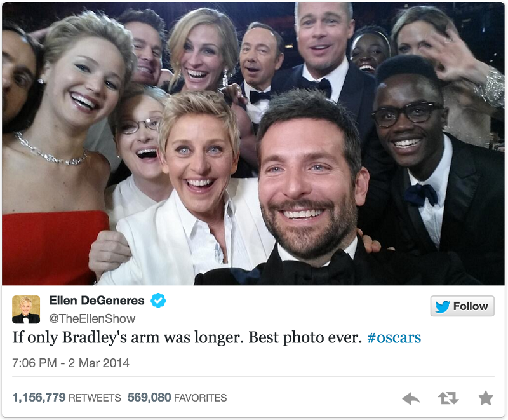The width and height of the screenshot is (508, 420).
Task: Click the diamond necklace in the photo
Action: 50,151
